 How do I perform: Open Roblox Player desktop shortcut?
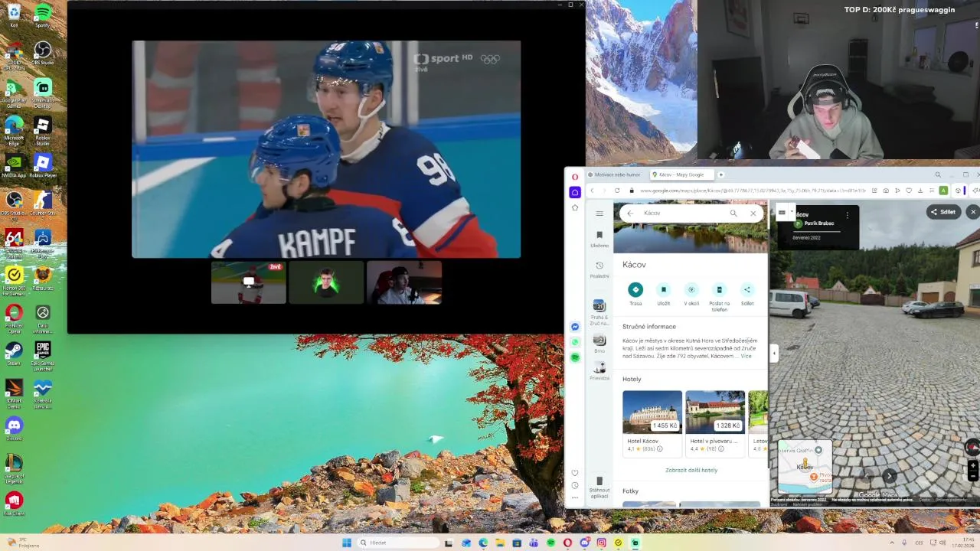pos(43,165)
